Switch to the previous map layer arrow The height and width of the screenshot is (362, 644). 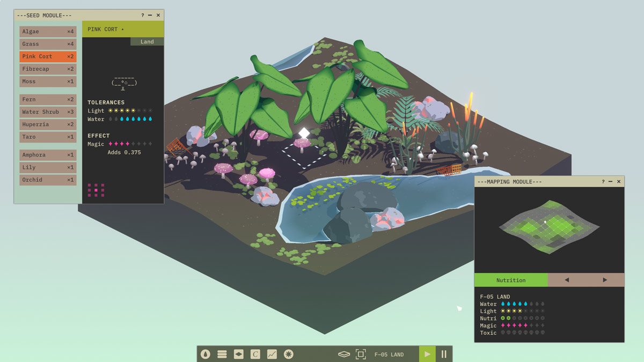coord(567,280)
